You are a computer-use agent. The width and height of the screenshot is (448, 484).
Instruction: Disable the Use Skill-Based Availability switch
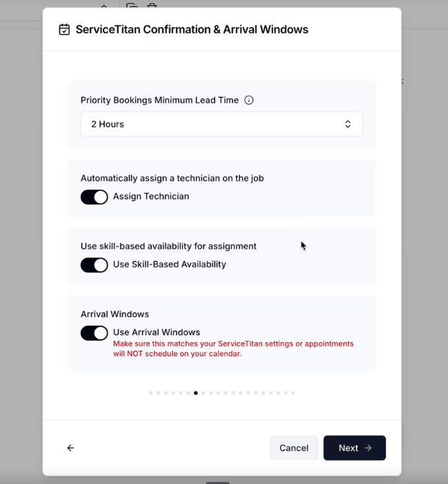click(x=94, y=264)
